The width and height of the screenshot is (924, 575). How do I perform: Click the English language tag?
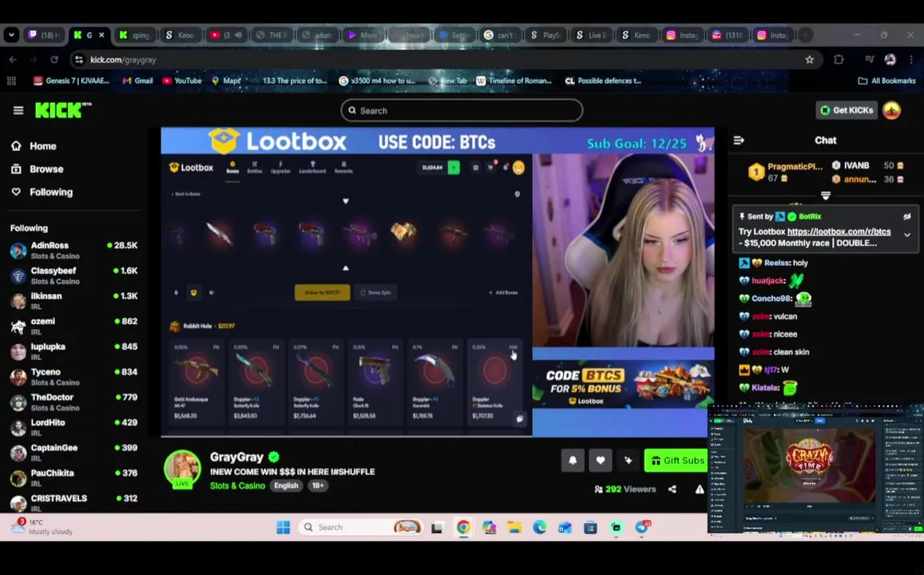coord(286,486)
